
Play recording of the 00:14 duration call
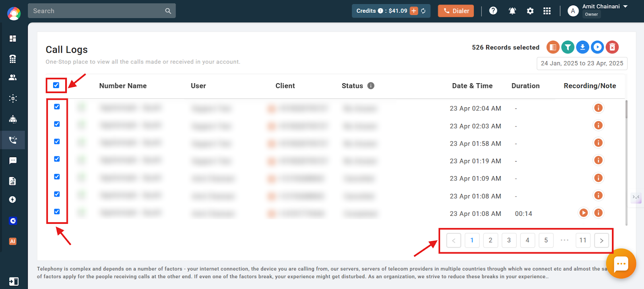584,213
